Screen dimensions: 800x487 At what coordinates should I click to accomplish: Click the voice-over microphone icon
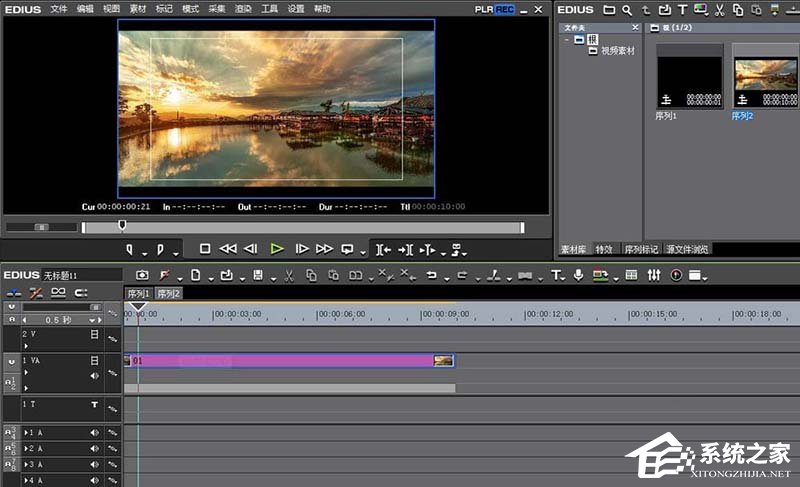point(578,275)
